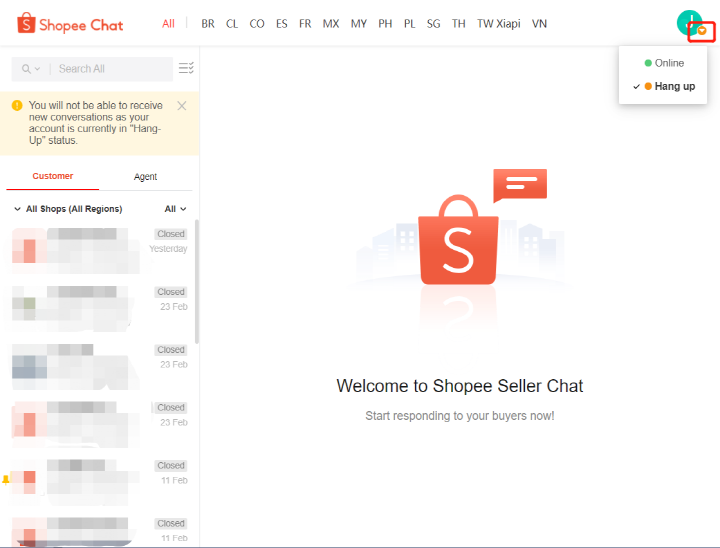Viewport: 720px width, 548px height.
Task: Dismiss the Hang-Up status warning banner
Action: coord(181,106)
